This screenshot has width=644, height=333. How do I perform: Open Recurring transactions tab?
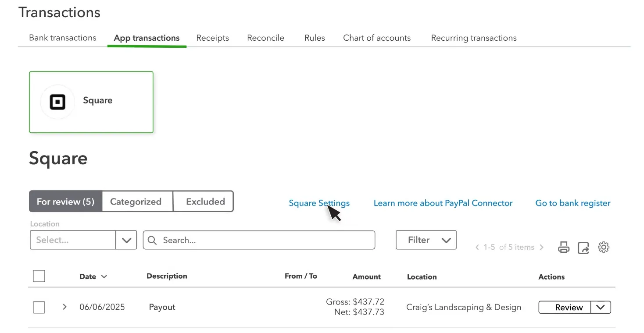point(474,38)
